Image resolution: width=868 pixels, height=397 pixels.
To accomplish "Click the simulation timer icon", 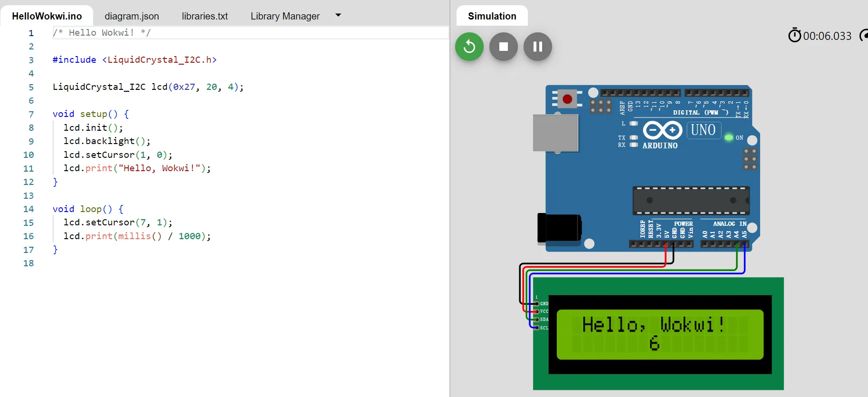I will click(794, 35).
